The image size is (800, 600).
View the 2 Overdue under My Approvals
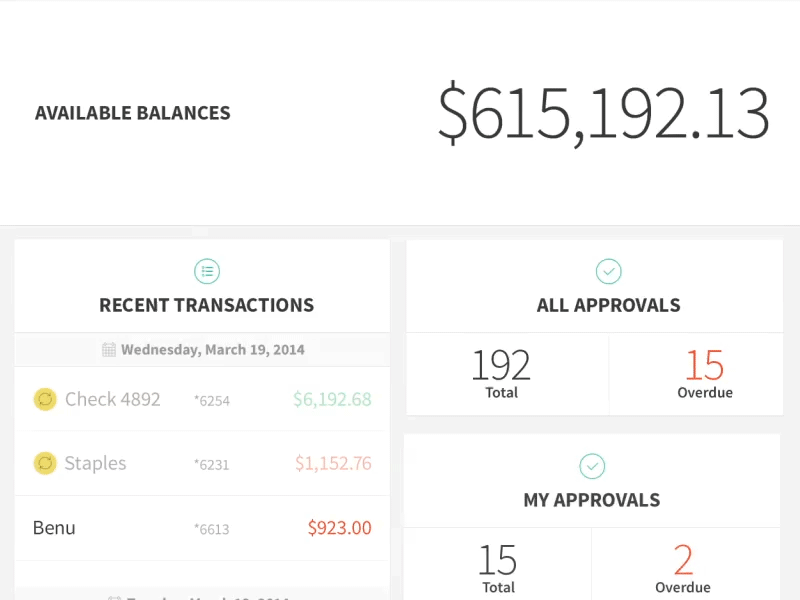tap(683, 567)
